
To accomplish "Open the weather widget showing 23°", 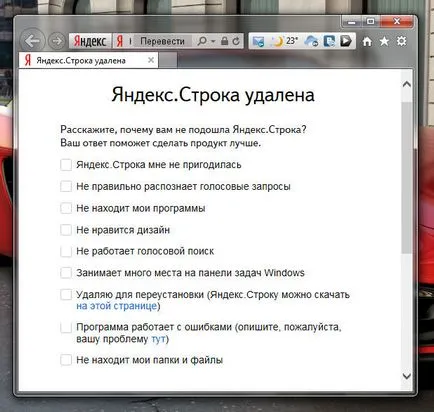I will [x=284, y=41].
